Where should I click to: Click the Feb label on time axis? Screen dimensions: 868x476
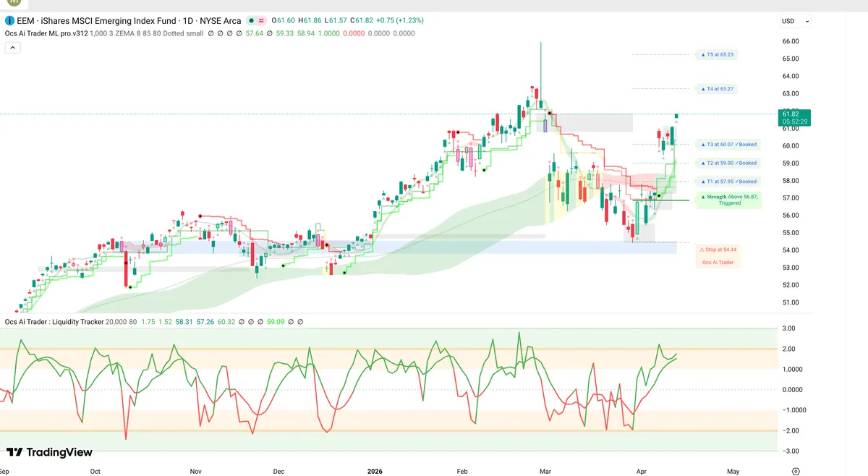click(x=463, y=471)
